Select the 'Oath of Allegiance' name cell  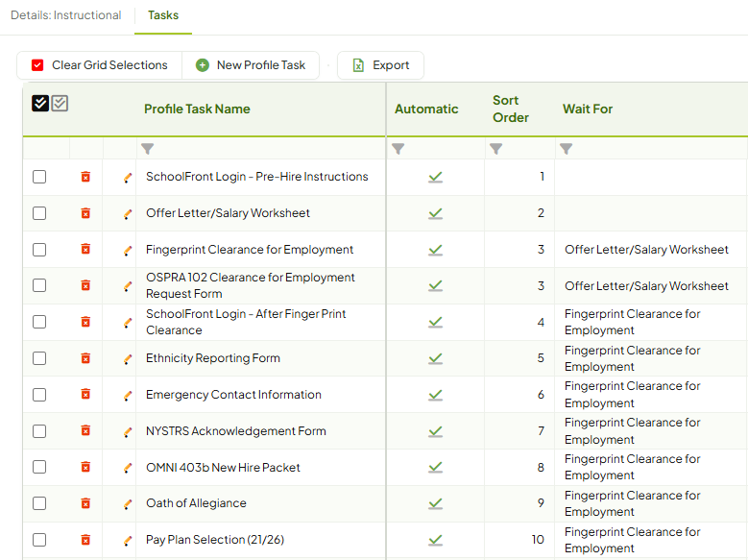coord(261,503)
